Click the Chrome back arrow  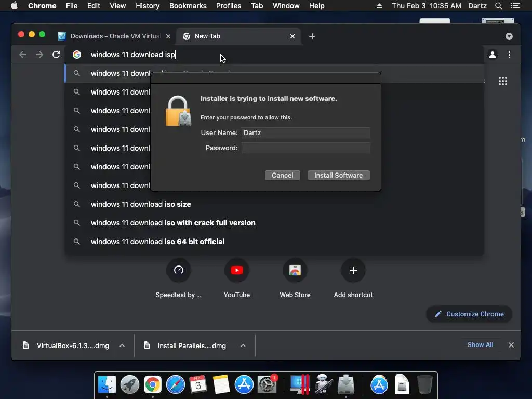(x=23, y=55)
